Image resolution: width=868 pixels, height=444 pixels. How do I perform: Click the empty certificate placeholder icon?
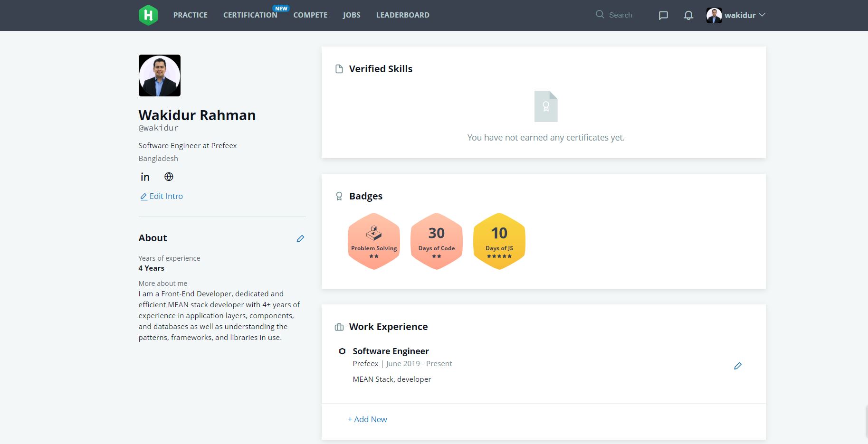pos(546,106)
